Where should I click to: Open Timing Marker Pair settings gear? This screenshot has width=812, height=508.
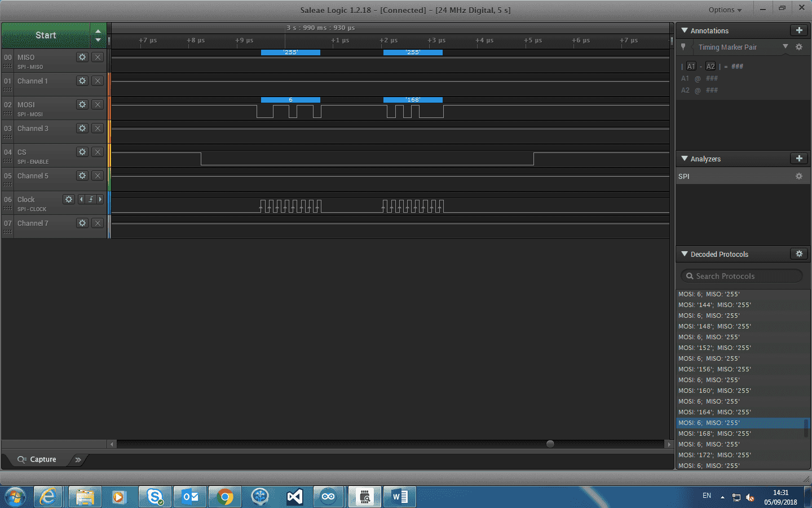point(798,47)
